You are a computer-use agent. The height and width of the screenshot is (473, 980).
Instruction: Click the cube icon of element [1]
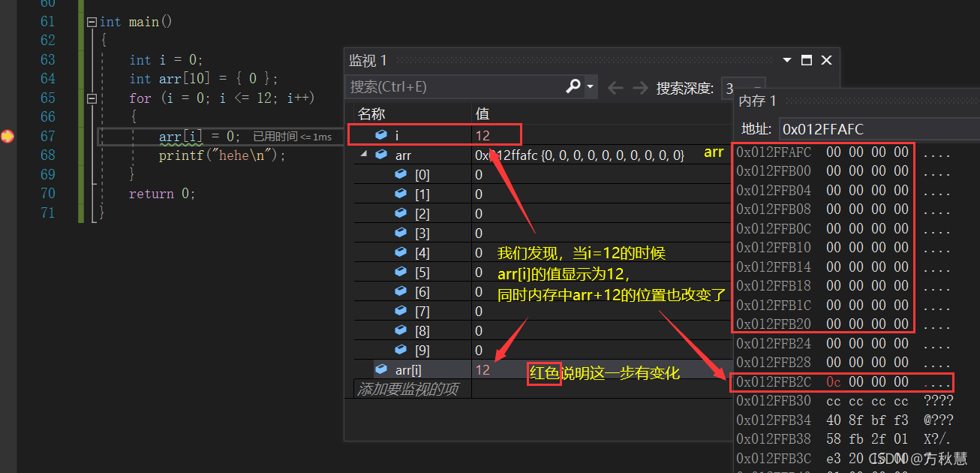[x=401, y=194]
